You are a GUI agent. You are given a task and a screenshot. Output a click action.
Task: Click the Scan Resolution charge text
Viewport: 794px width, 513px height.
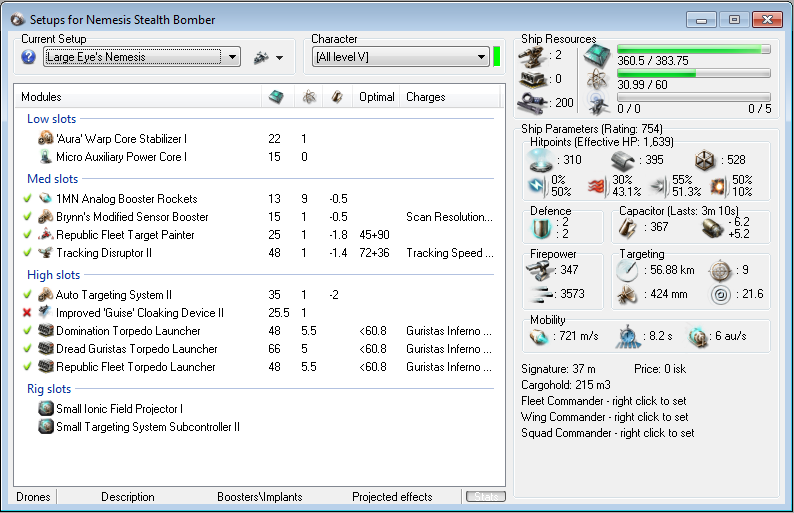tap(449, 217)
